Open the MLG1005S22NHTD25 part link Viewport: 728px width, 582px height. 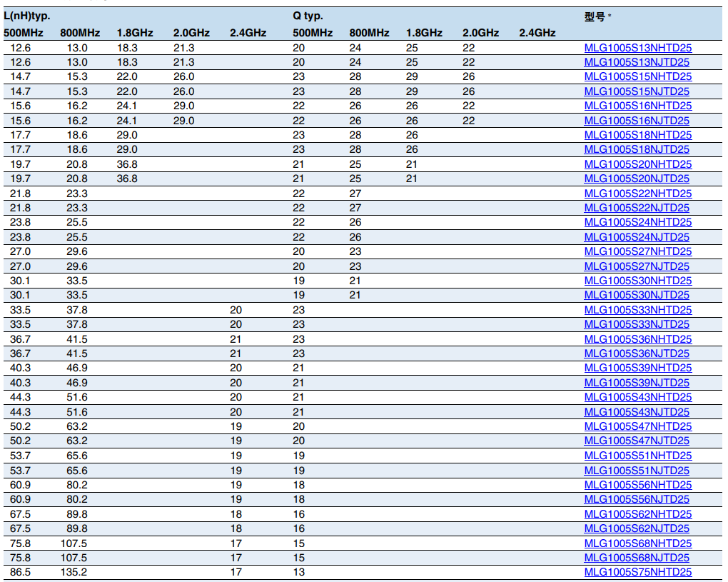click(637, 194)
